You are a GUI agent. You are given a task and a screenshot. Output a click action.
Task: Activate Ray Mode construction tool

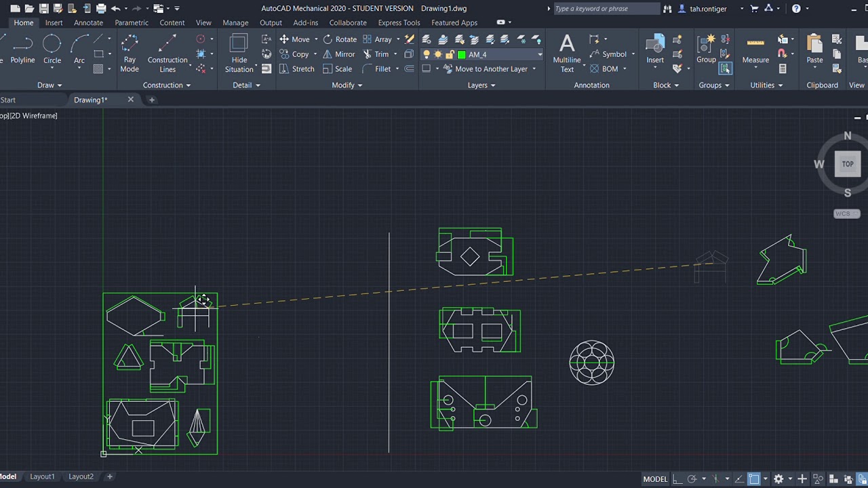point(130,54)
